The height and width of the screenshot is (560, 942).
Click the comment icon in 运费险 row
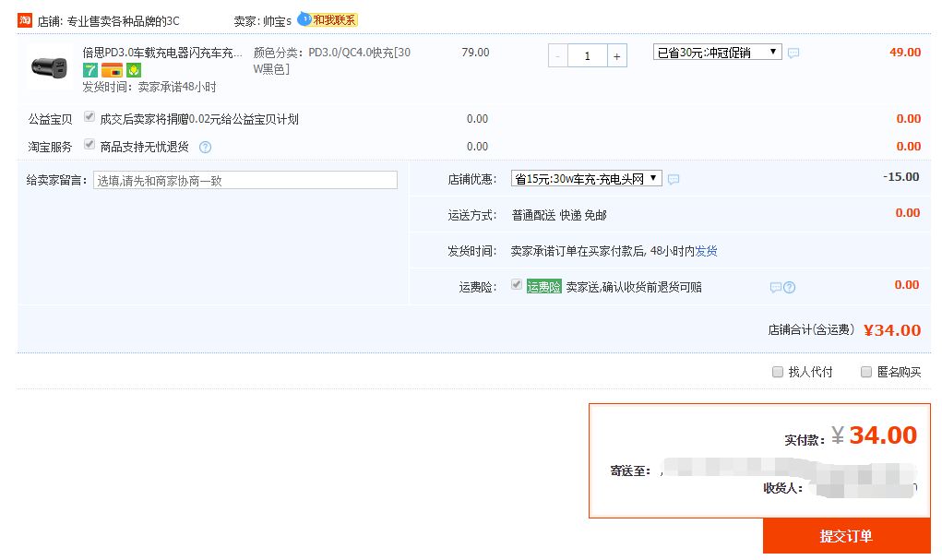tap(776, 287)
